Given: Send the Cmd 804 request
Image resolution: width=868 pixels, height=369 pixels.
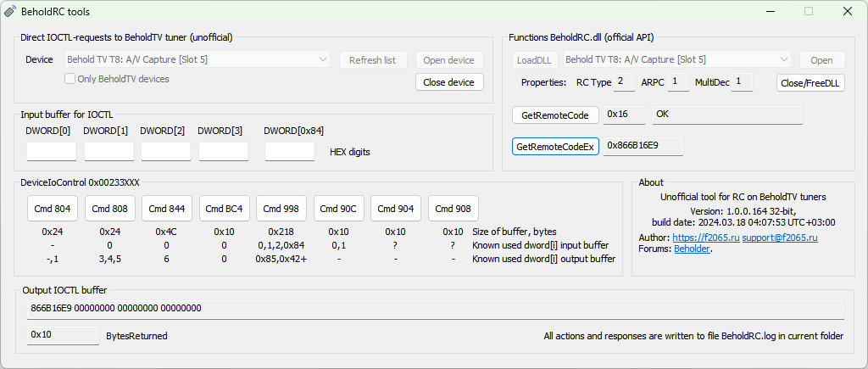Looking at the screenshot, I should tap(52, 209).
